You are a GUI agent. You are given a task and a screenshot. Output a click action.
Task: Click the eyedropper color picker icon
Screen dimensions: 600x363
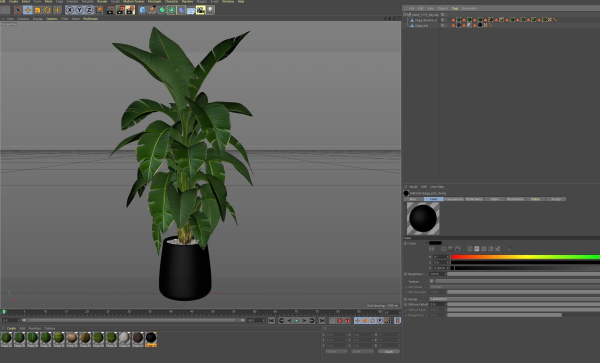(509, 249)
